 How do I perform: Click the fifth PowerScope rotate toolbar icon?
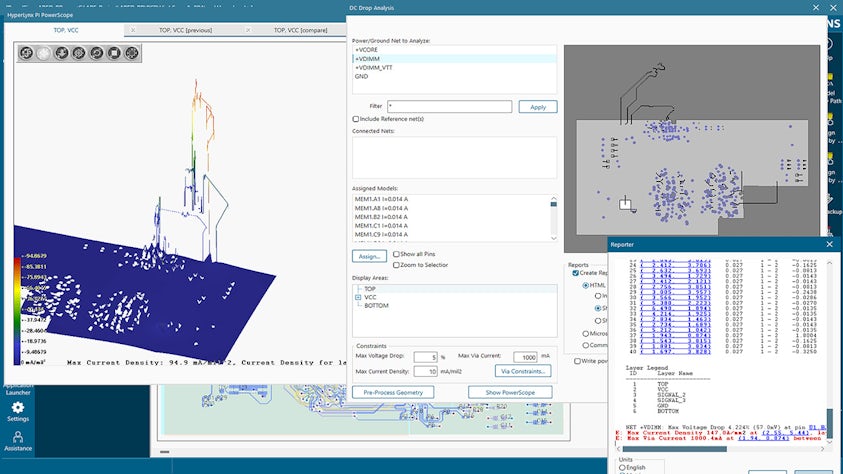[x=97, y=53]
